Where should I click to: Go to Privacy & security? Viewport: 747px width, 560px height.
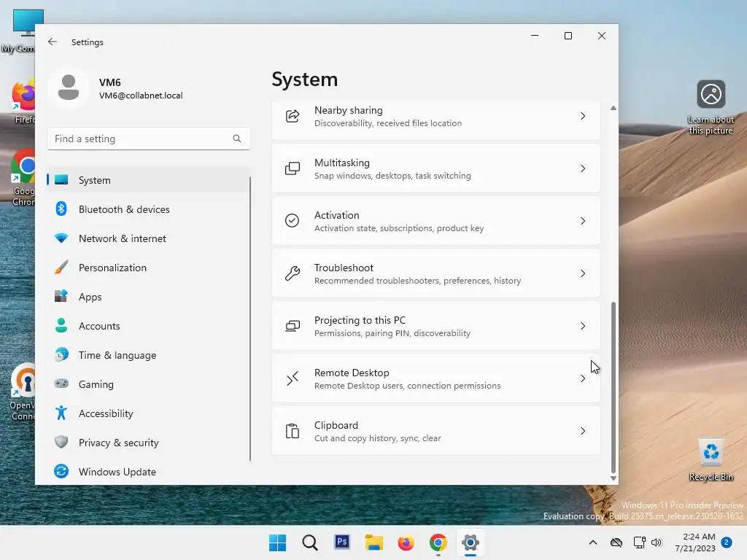(149, 443)
